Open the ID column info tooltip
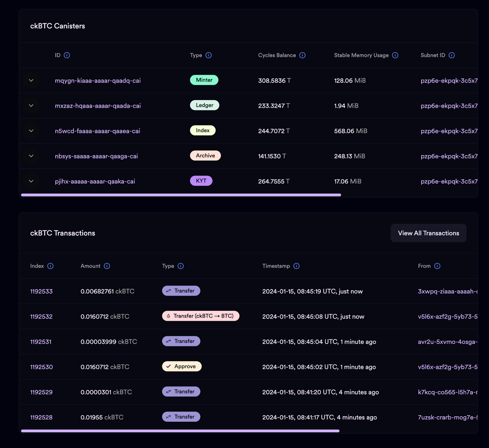The width and height of the screenshot is (489, 448). pyautogui.click(x=67, y=55)
